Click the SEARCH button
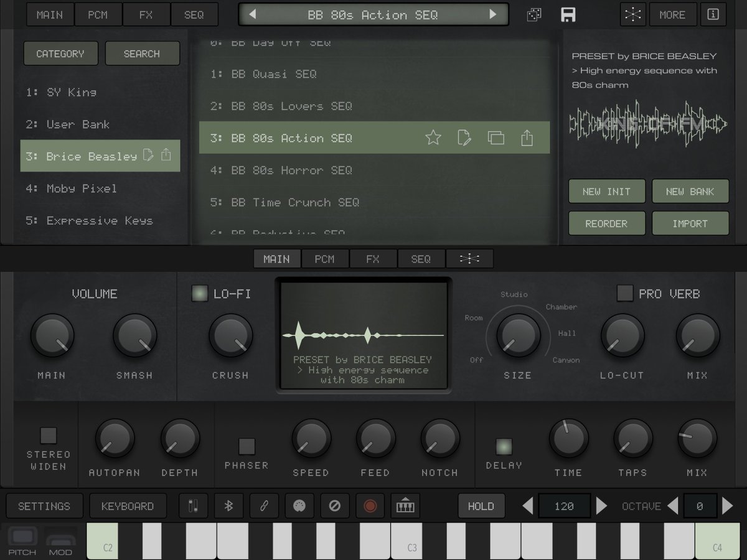Image resolution: width=747 pixels, height=560 pixels. tap(142, 54)
